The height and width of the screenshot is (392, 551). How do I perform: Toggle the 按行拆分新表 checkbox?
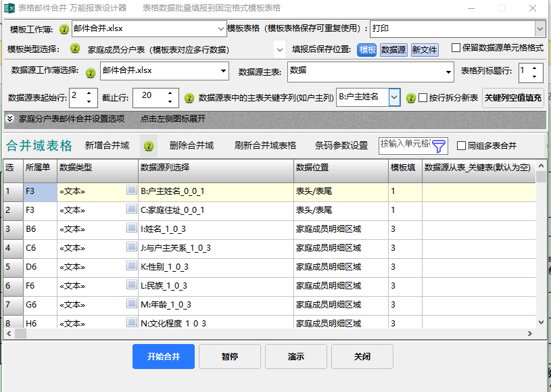[423, 98]
